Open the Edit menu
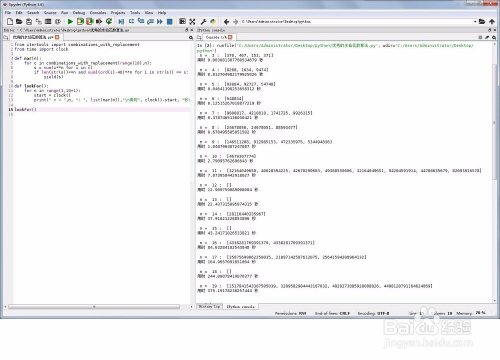This screenshot has height=360, width=500. pyautogui.click(x=19, y=13)
